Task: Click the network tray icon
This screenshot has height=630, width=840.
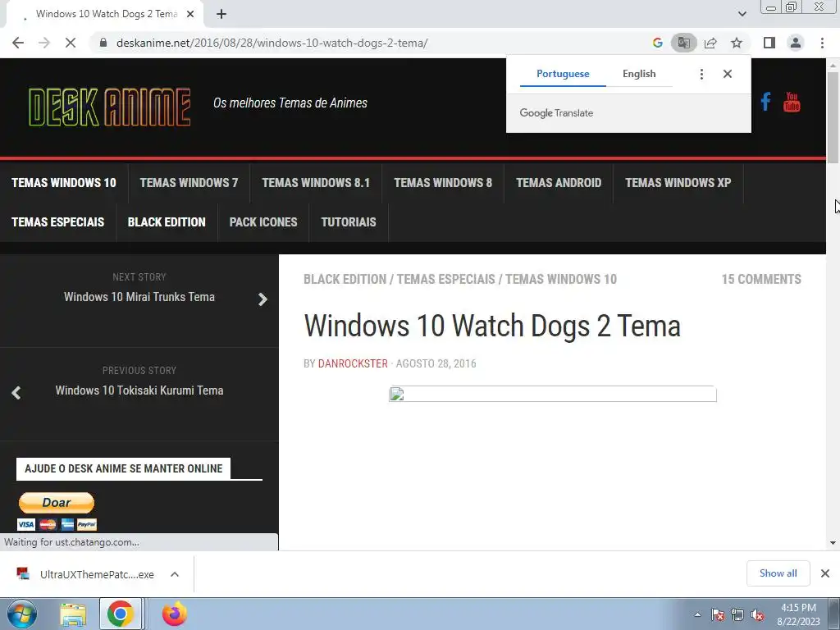Action: point(737,614)
